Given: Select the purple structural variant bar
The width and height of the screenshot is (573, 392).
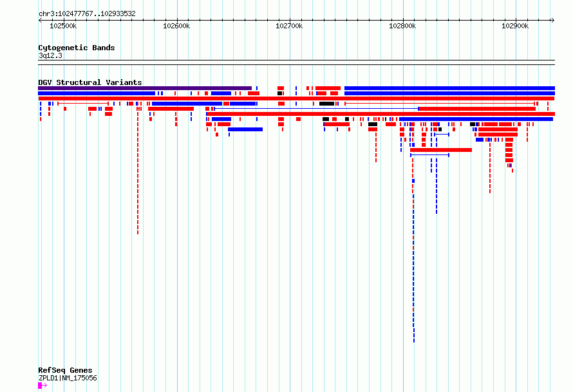Looking at the screenshot, I should pos(145,88).
